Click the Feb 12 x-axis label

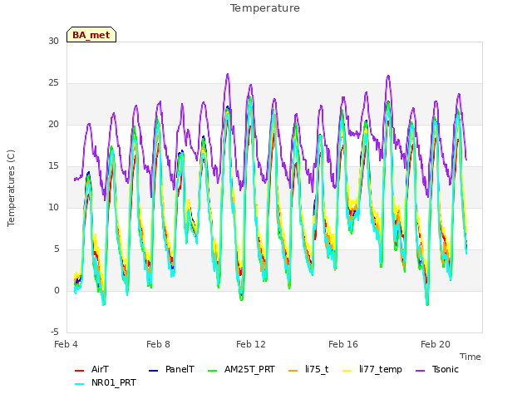click(251, 344)
